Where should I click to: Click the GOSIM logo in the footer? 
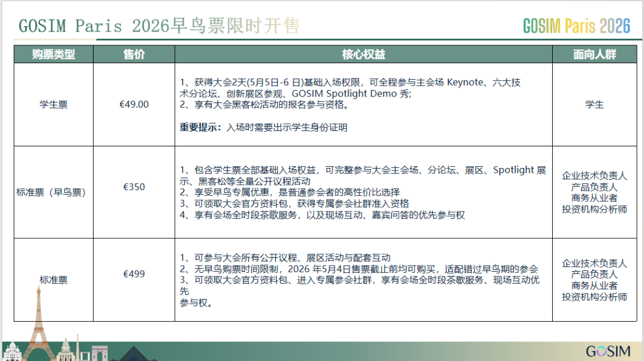click(608, 351)
